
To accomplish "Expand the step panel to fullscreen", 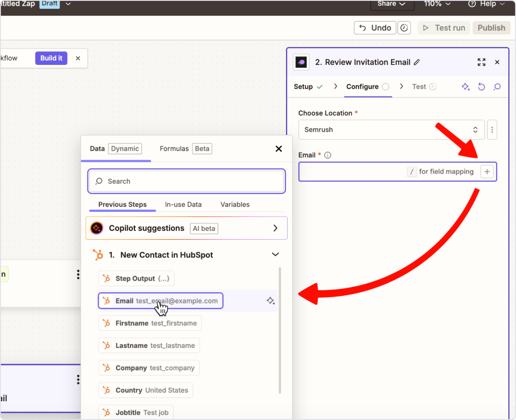I will (481, 62).
